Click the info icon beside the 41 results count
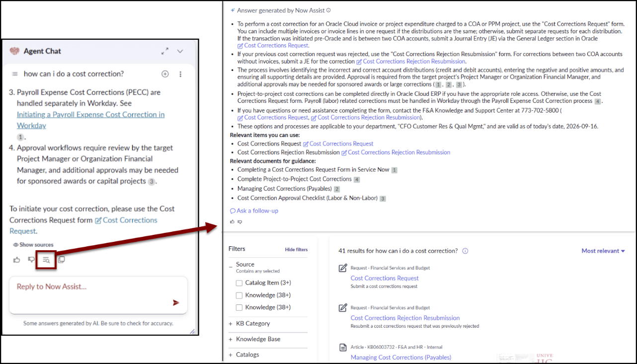This screenshot has height=364, width=637. pyautogui.click(x=465, y=251)
